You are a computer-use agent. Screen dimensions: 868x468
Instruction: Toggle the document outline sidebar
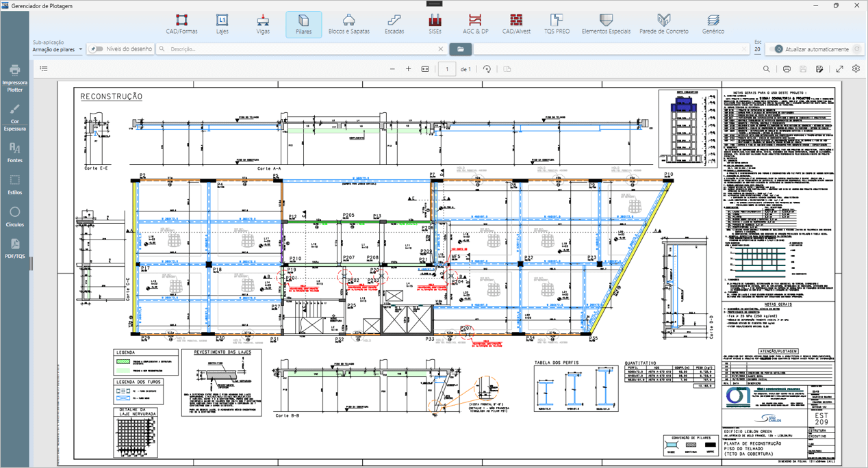(44, 69)
